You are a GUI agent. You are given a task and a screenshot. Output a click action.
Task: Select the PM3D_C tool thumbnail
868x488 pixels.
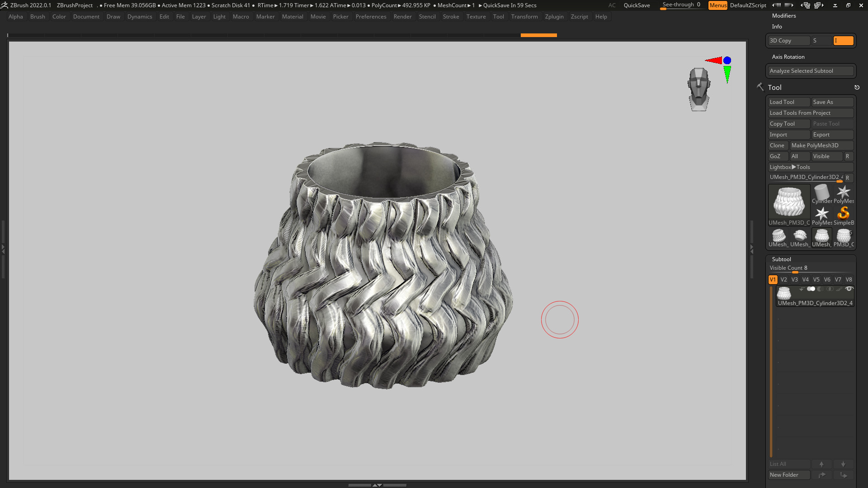(x=843, y=238)
